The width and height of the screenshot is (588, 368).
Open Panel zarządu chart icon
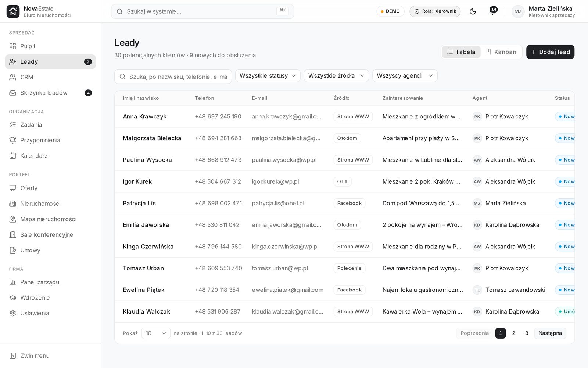coord(12,282)
